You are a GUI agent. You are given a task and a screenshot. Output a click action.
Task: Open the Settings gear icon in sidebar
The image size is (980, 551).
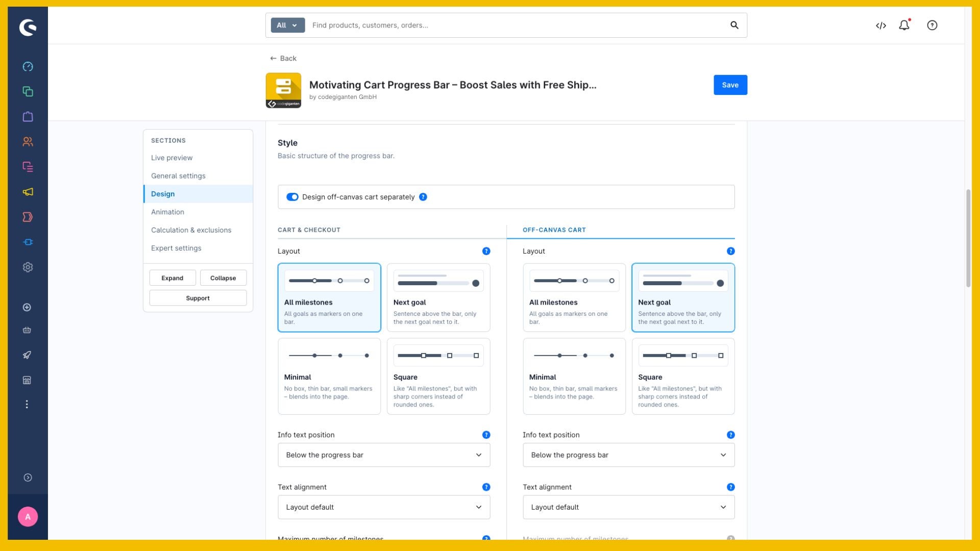[28, 267]
